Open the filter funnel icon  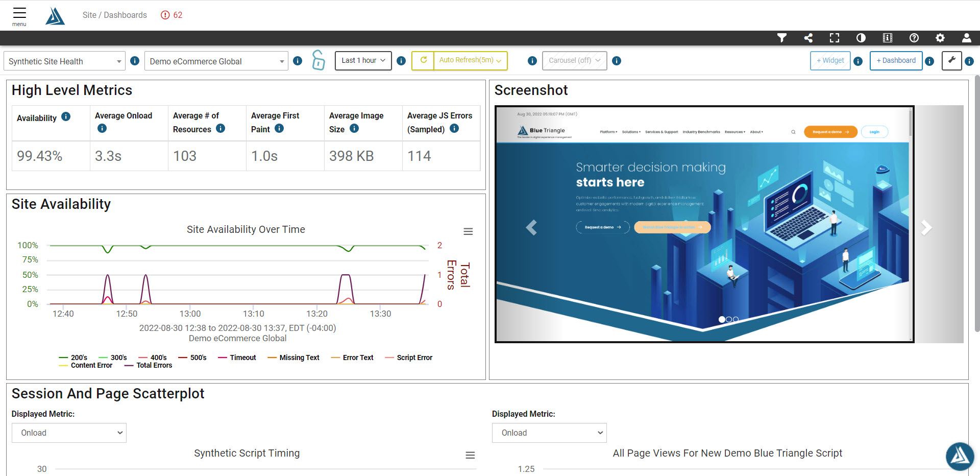tap(781, 38)
